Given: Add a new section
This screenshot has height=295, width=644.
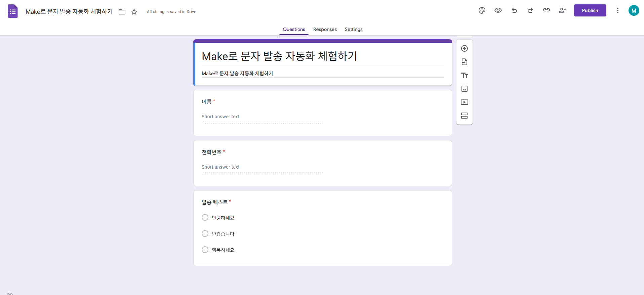Looking at the screenshot, I should pyautogui.click(x=465, y=116).
